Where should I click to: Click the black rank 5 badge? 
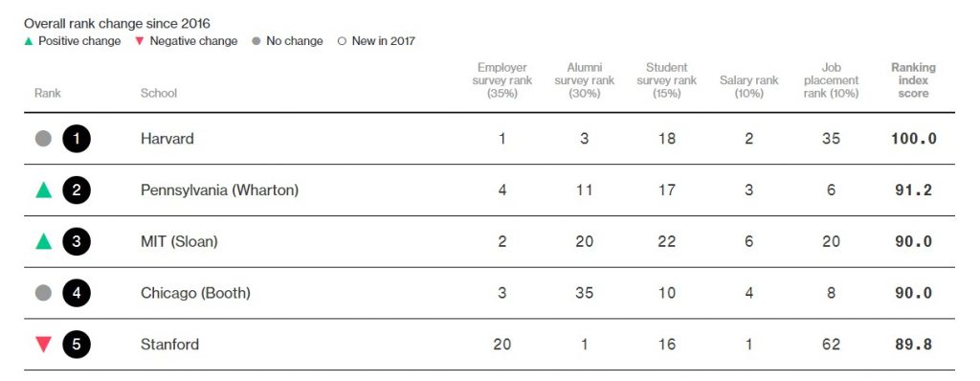coord(77,344)
